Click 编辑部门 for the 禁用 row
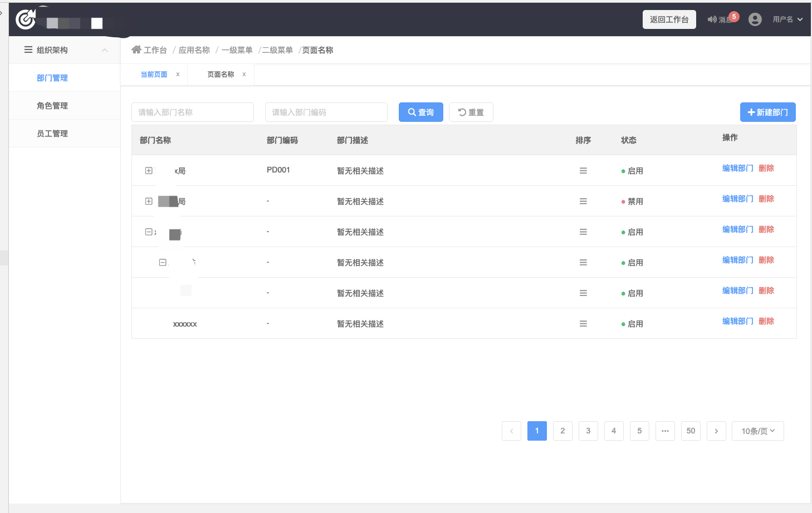Viewport: 812px width, 513px height. pyautogui.click(x=737, y=199)
